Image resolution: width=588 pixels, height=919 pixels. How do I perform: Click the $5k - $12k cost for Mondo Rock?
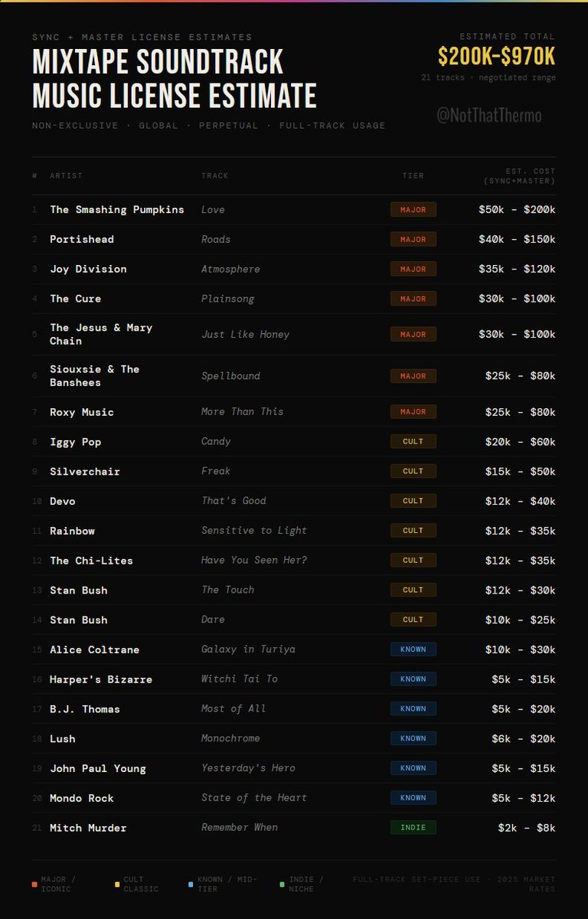(x=524, y=799)
